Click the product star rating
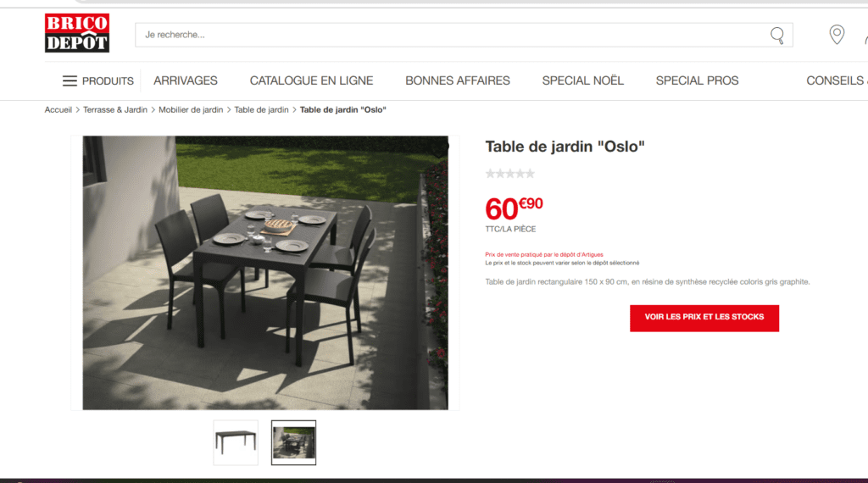868x483 pixels. pos(509,174)
